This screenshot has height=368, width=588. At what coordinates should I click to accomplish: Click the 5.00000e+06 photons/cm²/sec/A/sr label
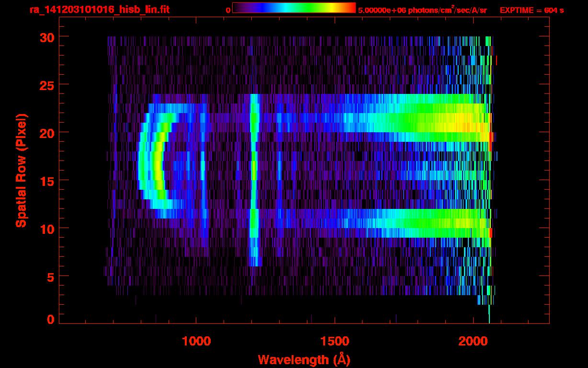[422, 10]
